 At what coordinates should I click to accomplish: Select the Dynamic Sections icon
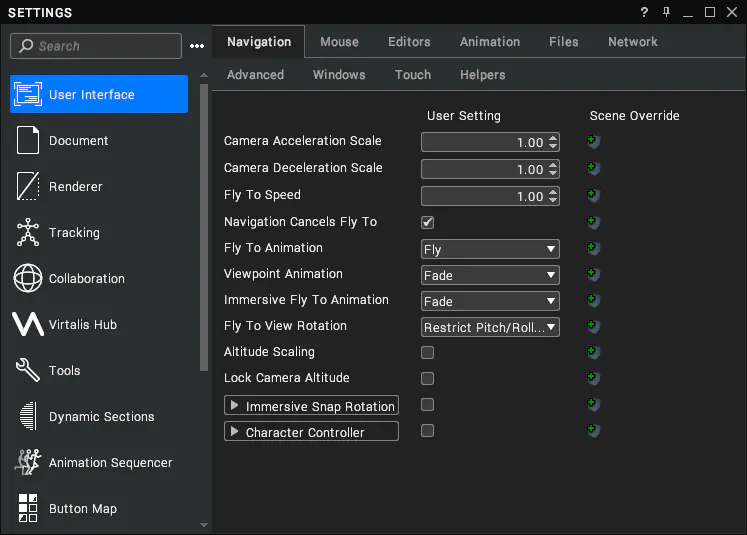pos(29,416)
